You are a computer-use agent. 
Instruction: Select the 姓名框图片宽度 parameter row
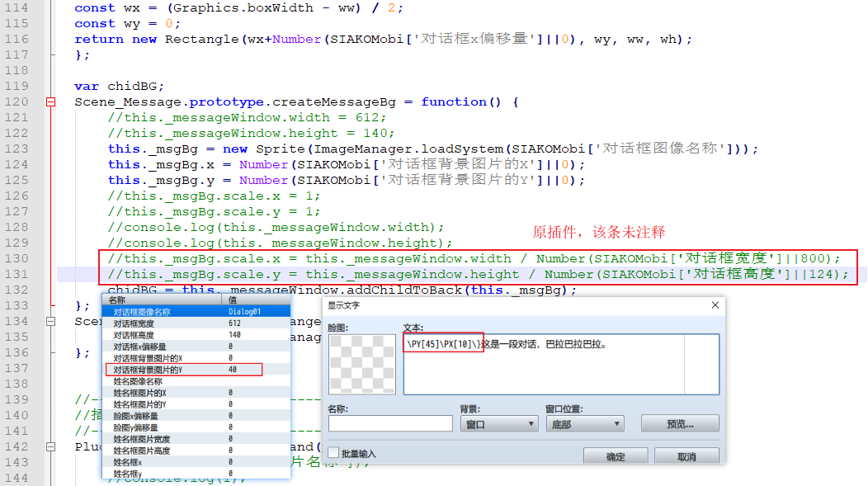(196, 440)
